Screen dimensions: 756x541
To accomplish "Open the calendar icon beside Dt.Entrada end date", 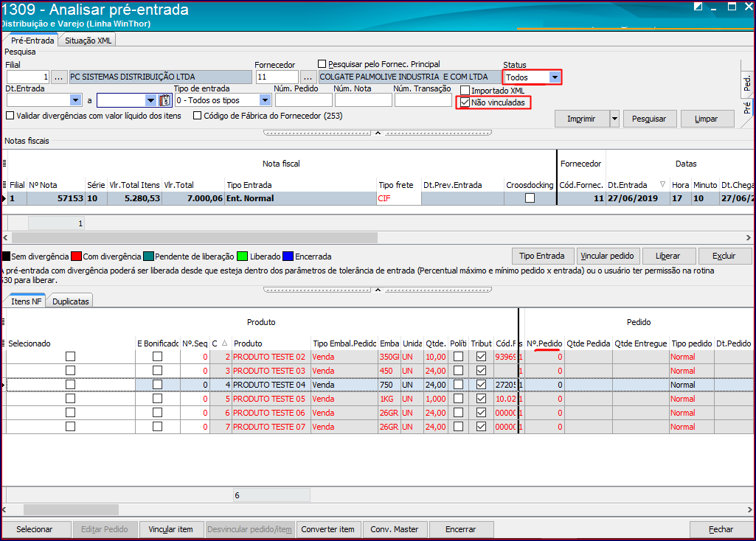I will 165,100.
